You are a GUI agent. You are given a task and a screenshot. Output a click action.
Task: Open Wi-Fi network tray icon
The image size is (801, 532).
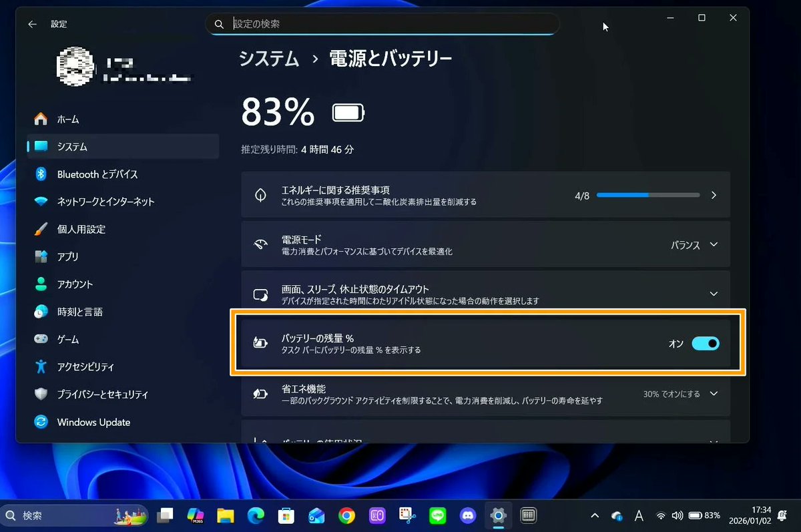(x=661, y=515)
